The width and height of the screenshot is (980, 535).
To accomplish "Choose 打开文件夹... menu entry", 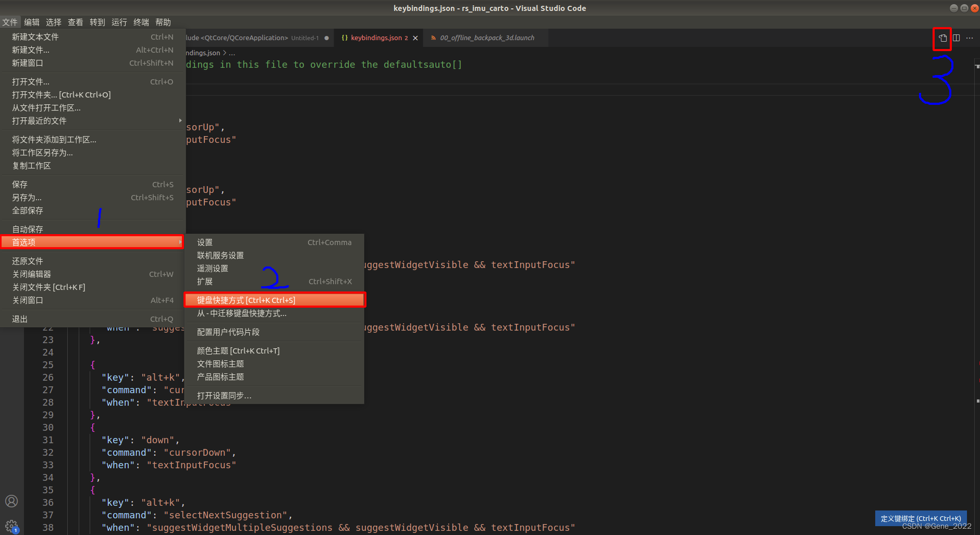I will pyautogui.click(x=93, y=95).
